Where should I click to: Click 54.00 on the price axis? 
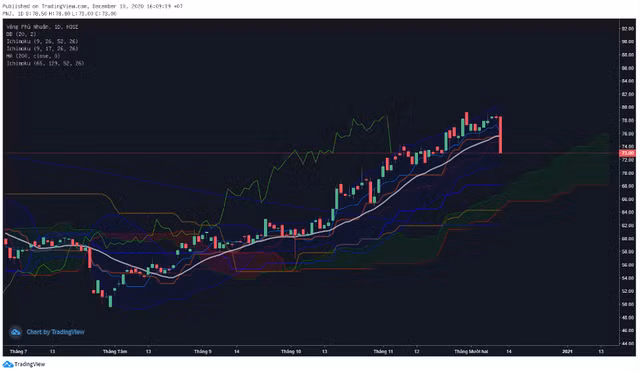(x=627, y=278)
